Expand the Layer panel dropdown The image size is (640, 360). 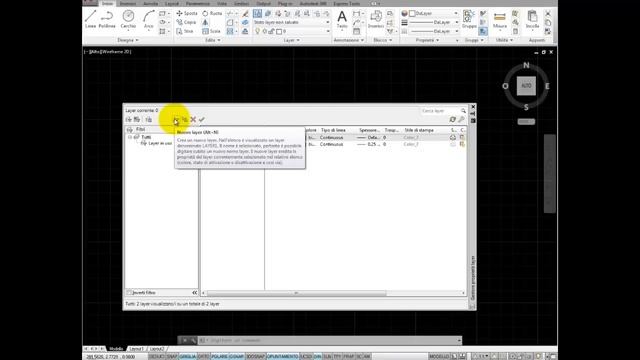[291, 40]
